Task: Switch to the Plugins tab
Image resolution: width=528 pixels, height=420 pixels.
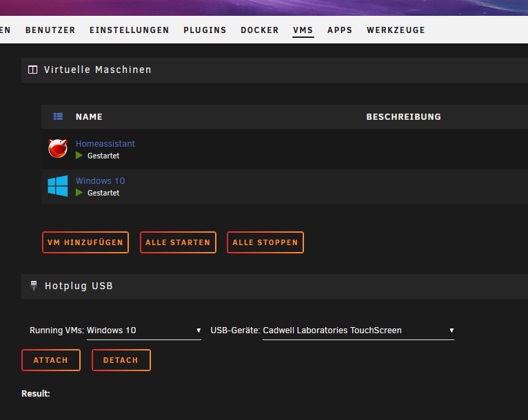Action: 205,30
